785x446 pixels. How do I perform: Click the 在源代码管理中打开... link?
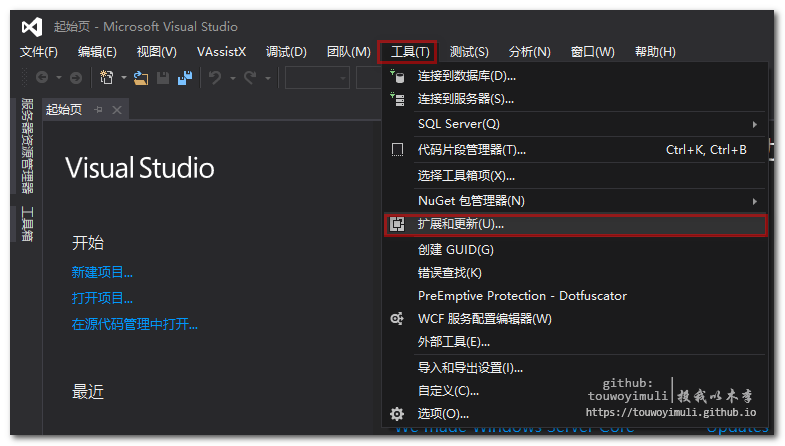[135, 324]
